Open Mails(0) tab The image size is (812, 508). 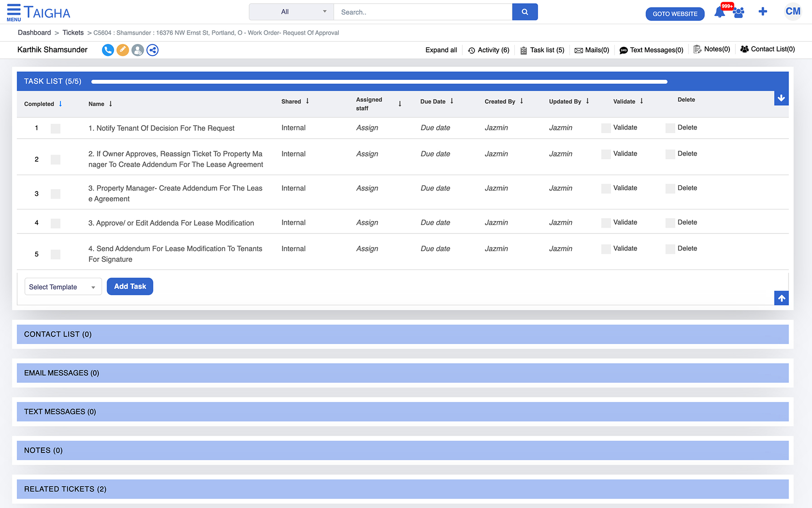[591, 50]
